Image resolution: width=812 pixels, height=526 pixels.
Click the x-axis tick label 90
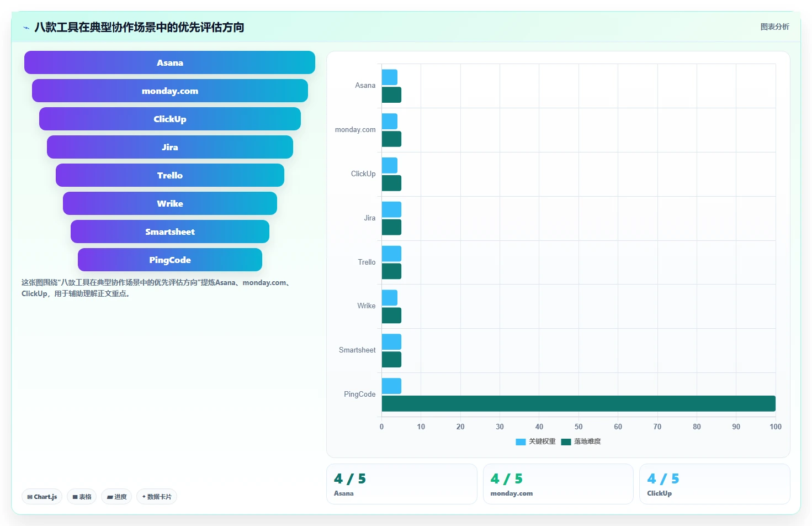point(736,427)
